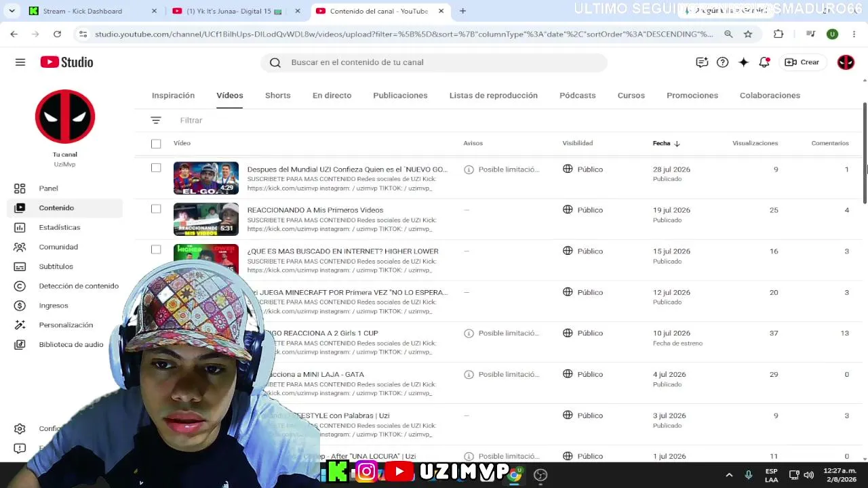Open the browser tab search dropdown
This screenshot has width=868, height=488.
pos(12,11)
